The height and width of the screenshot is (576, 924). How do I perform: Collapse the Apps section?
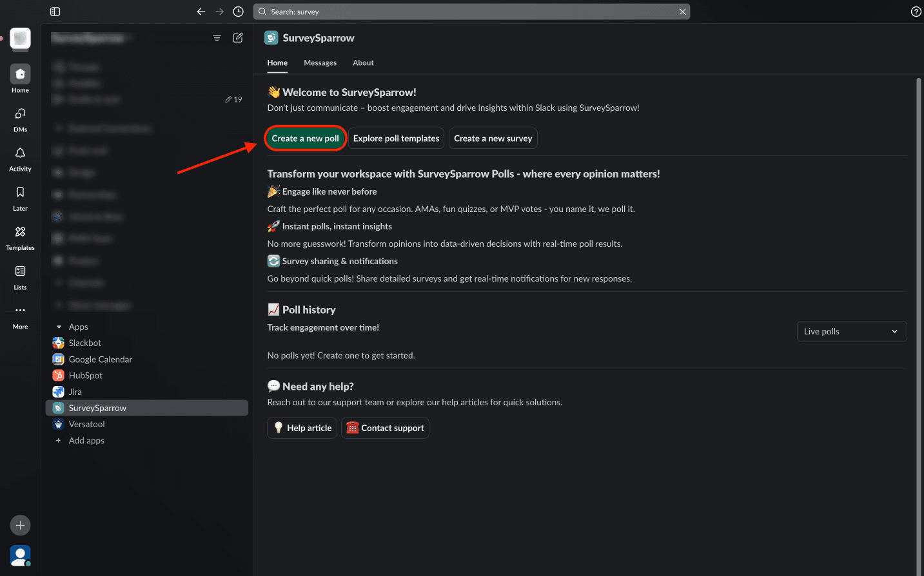point(59,327)
